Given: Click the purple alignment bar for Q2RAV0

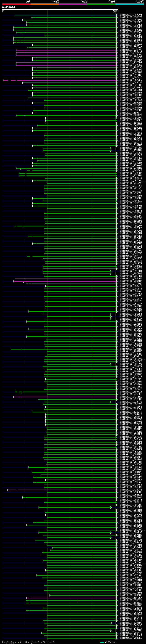Looking at the screenshot, I should [67, 50].
